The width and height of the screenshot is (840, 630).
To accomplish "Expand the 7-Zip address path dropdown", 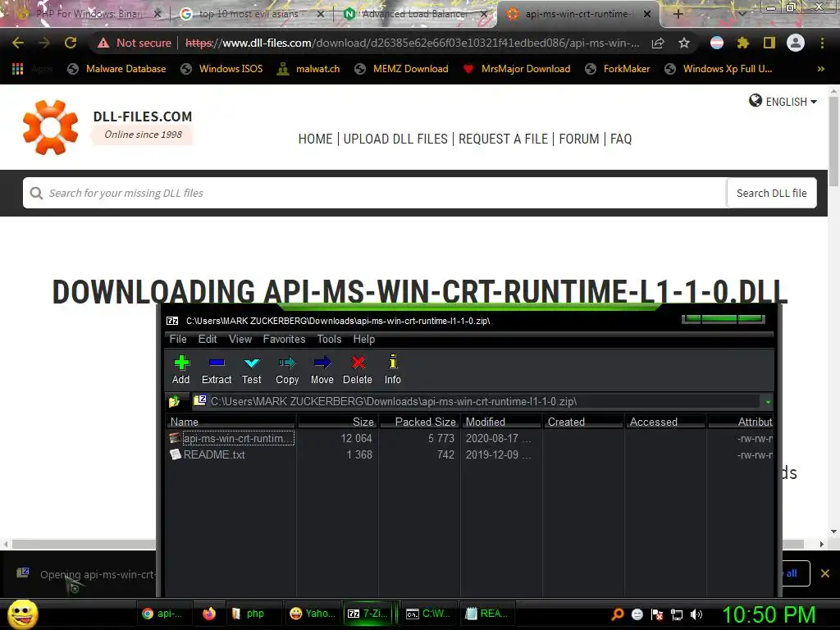I will point(768,402).
